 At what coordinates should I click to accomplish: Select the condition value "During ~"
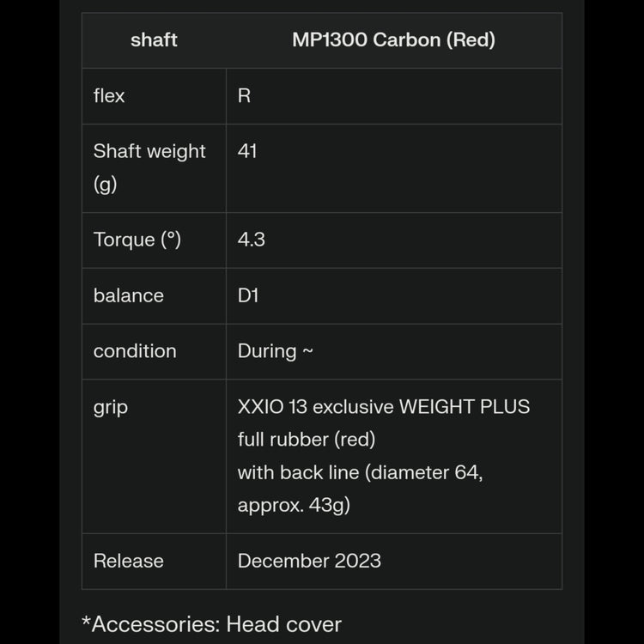[x=276, y=351]
